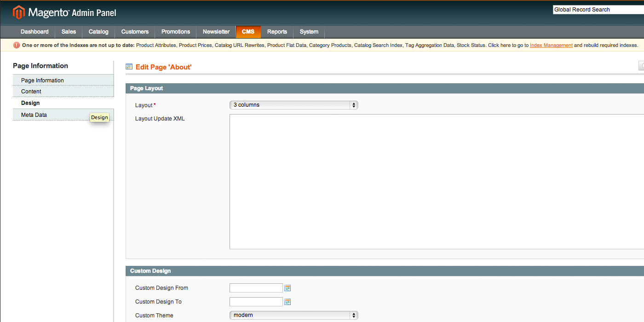Image resolution: width=644 pixels, height=322 pixels.
Task: Click the index warning exclamation icon
Action: pos(17,45)
